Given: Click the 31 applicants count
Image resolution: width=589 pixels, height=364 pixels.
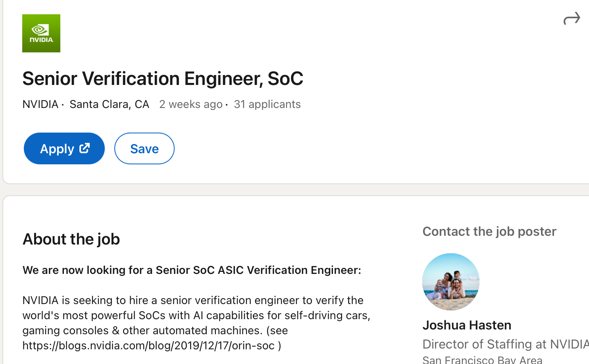Looking at the screenshot, I should click(267, 104).
